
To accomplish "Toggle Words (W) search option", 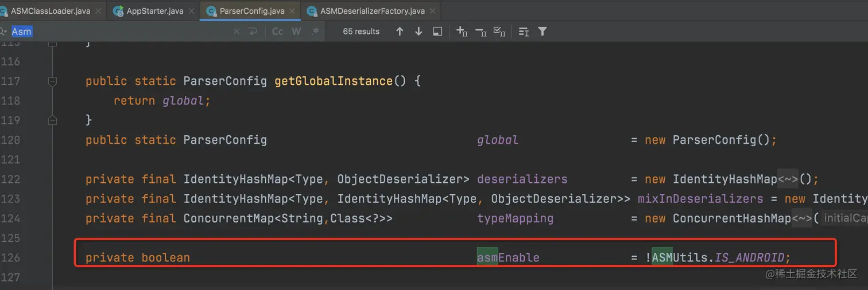I will 296,32.
